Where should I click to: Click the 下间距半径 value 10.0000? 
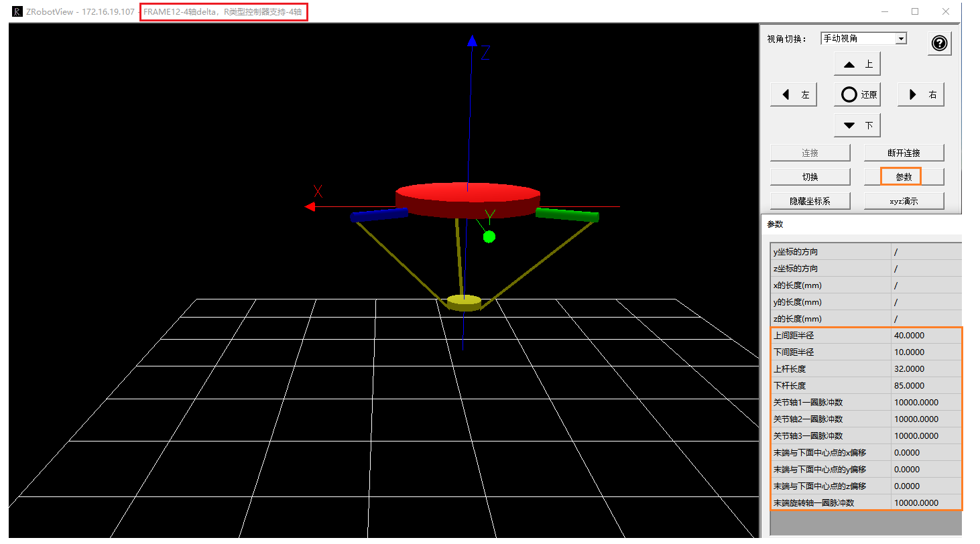click(x=926, y=352)
